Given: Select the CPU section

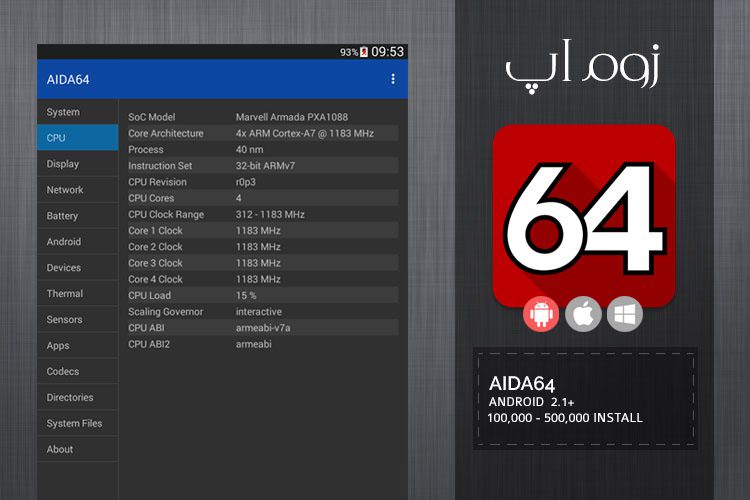Looking at the screenshot, I should click(77, 138).
